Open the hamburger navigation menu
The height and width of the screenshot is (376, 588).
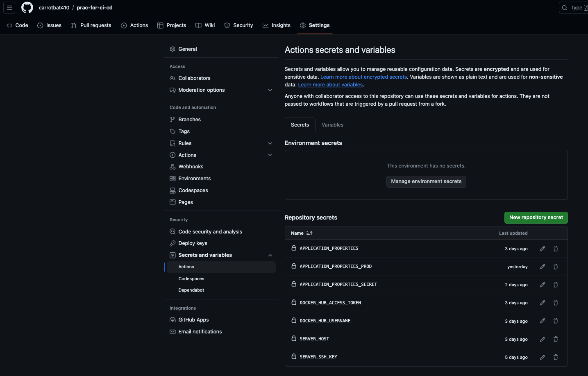click(x=9, y=7)
